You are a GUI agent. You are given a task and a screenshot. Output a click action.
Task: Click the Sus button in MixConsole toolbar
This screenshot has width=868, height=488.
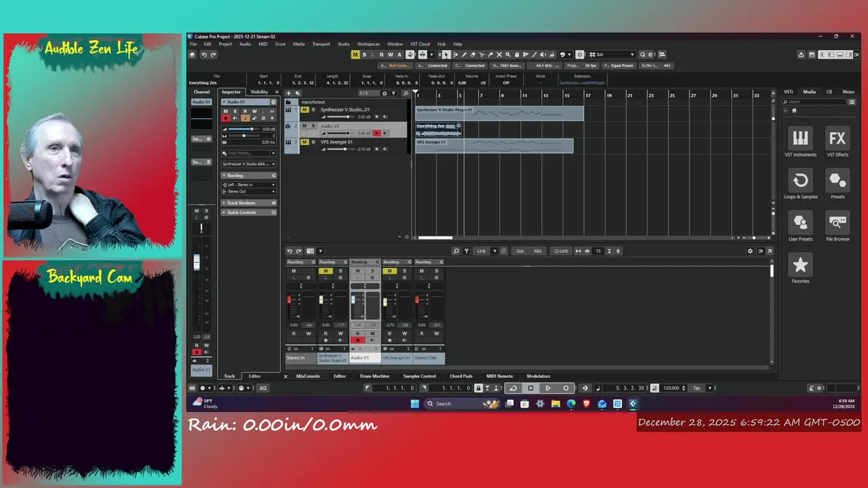tap(520, 251)
